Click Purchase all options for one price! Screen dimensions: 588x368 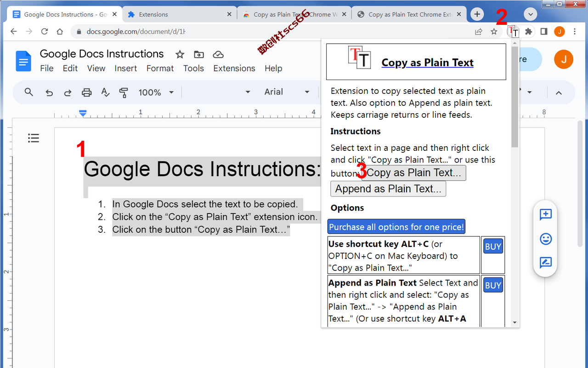click(396, 227)
